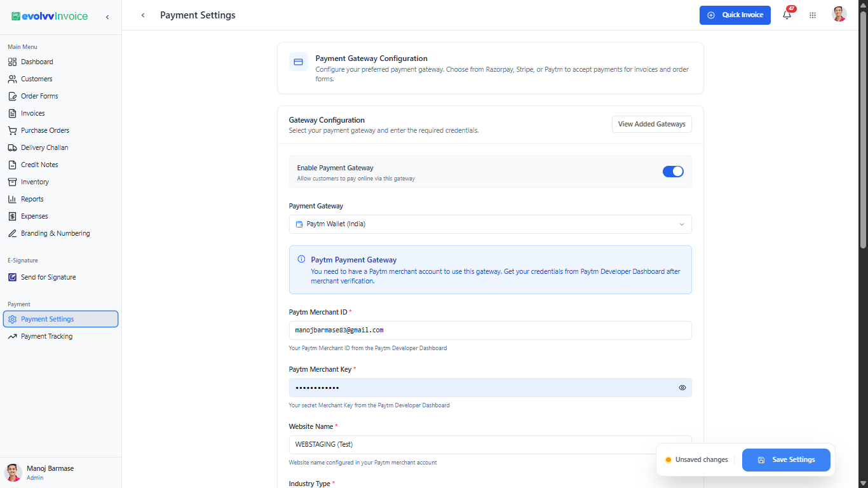Disable the Enable Payment Gateway switch

coord(673,172)
